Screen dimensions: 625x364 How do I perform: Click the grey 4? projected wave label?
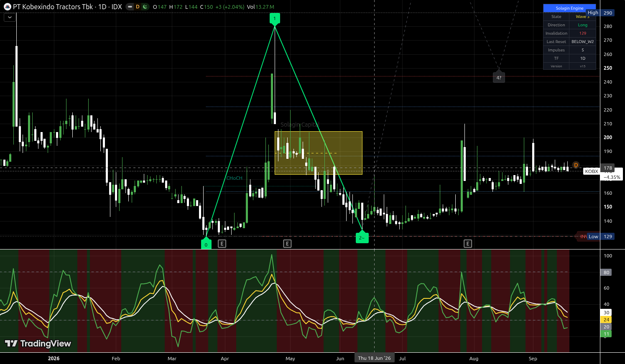(499, 77)
